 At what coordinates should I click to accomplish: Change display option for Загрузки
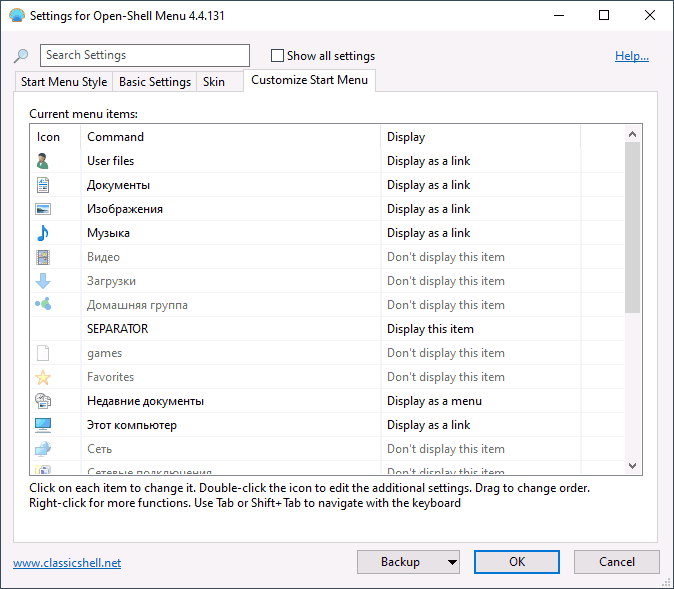446,281
